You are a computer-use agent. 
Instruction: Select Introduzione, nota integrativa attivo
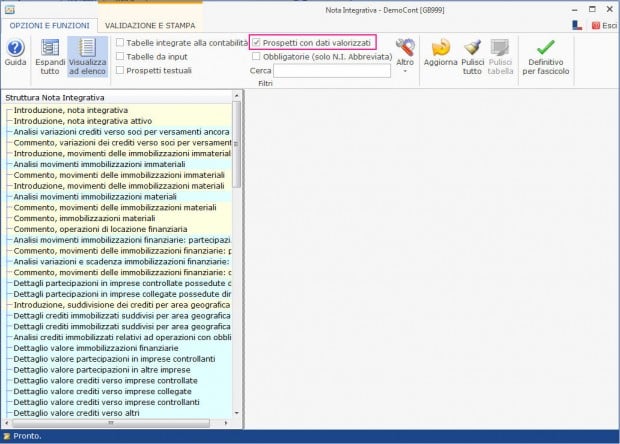tap(83, 121)
